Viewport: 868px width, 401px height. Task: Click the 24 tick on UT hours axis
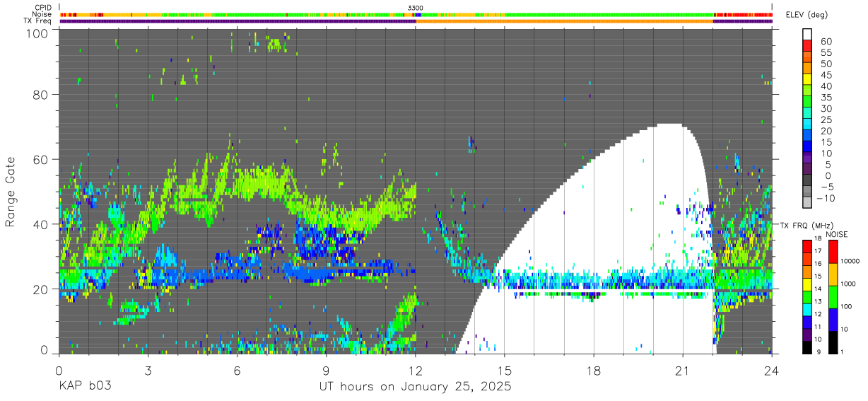pos(772,371)
